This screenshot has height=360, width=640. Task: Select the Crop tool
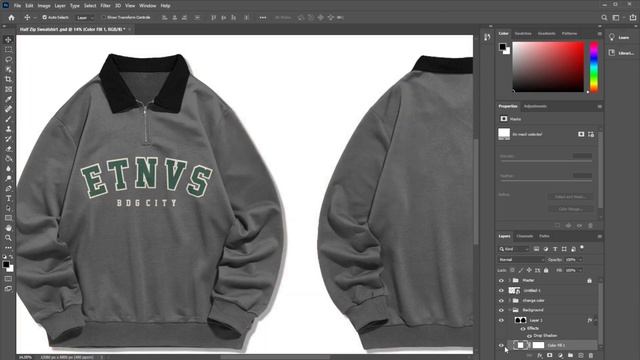[x=8, y=79]
